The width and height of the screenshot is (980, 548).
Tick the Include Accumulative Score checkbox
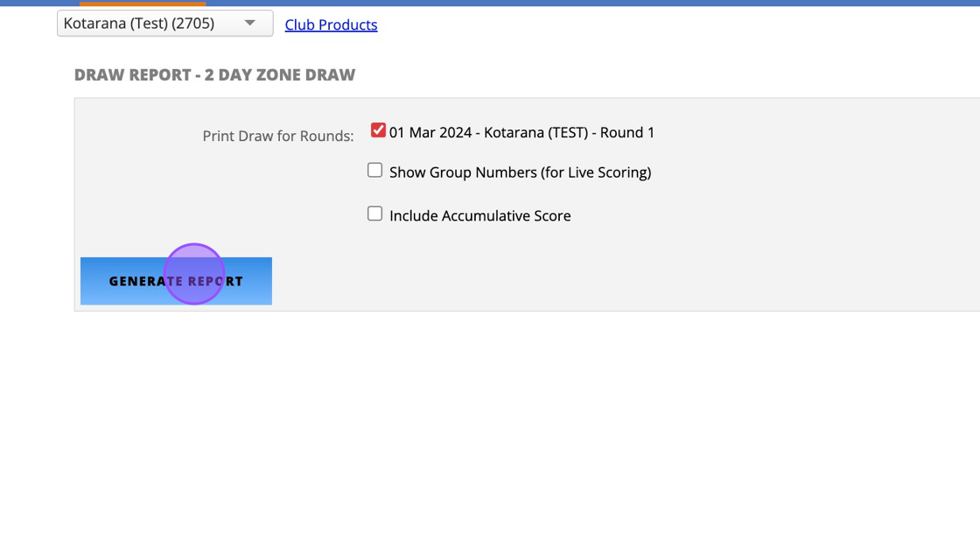(x=374, y=214)
